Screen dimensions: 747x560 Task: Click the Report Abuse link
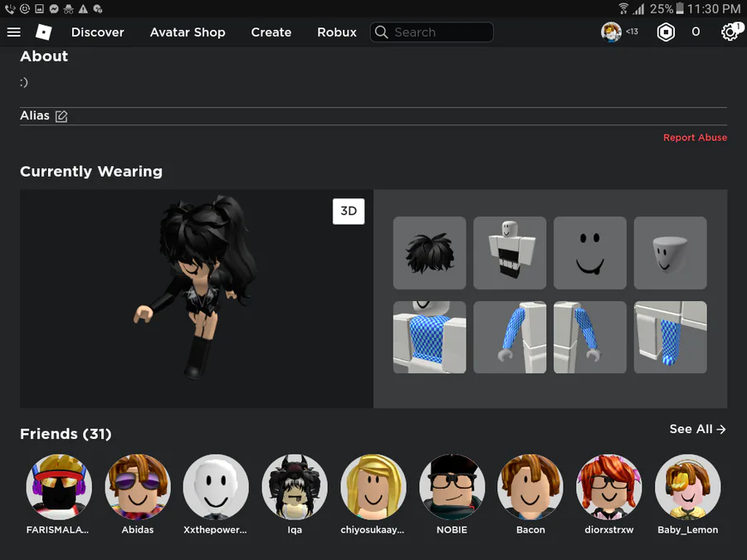coord(695,138)
